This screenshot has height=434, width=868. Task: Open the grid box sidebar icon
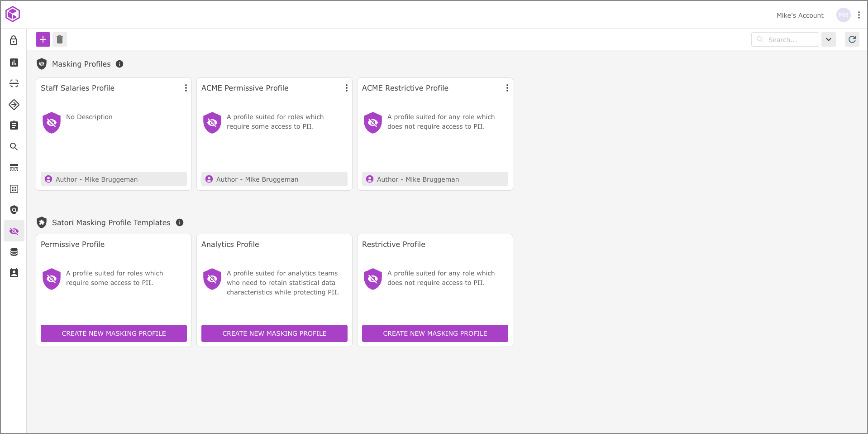pos(14,189)
